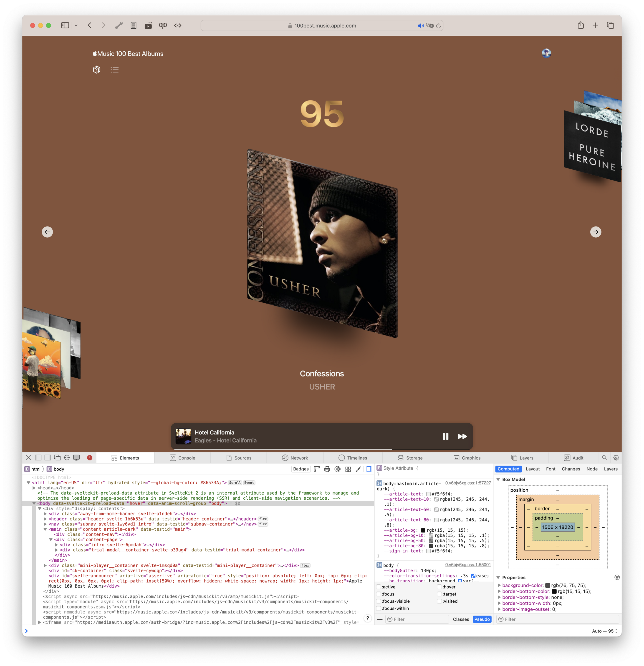Detach inspector into separate window
This screenshot has height=666, width=644.
57,458
